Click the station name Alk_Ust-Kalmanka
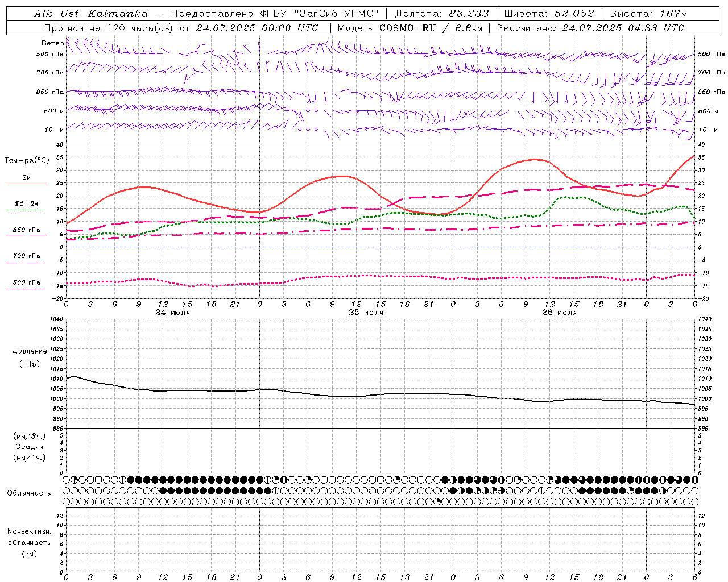The image size is (728, 582). pyautogui.click(x=92, y=14)
